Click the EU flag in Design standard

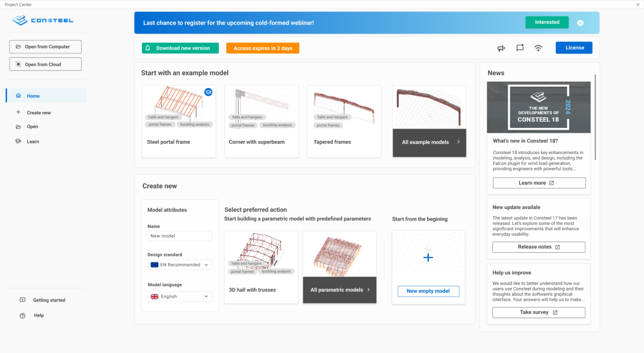point(155,265)
